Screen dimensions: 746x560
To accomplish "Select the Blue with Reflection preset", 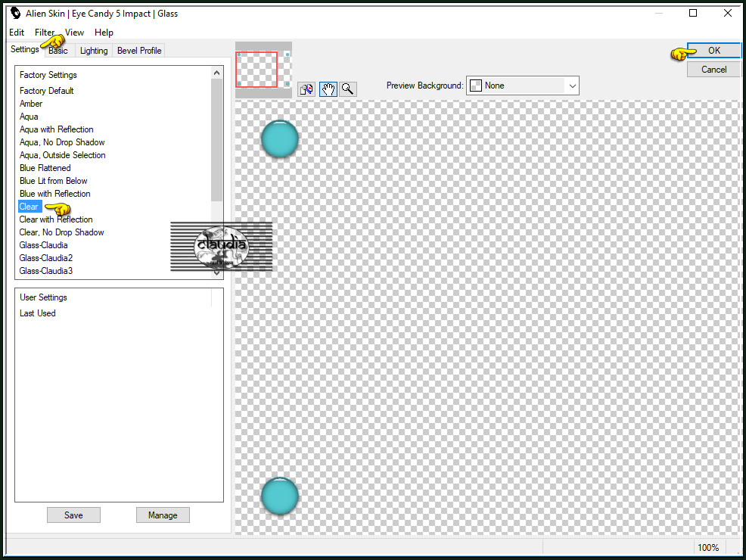I will point(55,194).
